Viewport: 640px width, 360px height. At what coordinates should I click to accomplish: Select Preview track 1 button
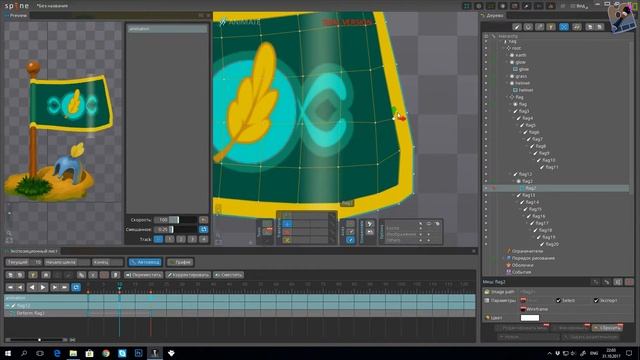click(x=170, y=239)
